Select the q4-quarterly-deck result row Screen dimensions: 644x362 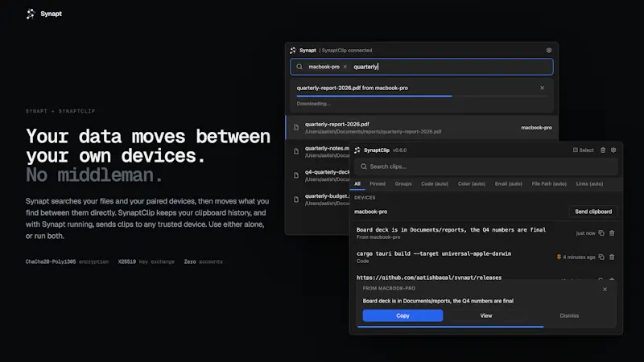(318, 175)
